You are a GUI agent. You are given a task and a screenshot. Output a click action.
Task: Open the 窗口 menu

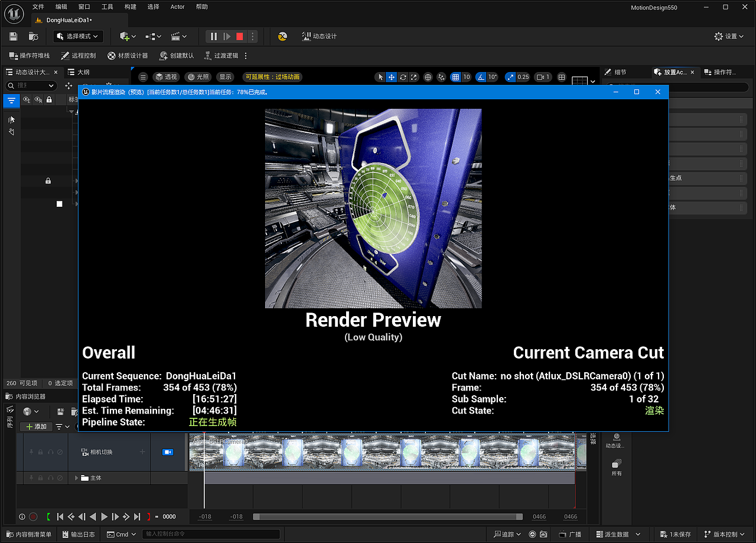pos(83,6)
